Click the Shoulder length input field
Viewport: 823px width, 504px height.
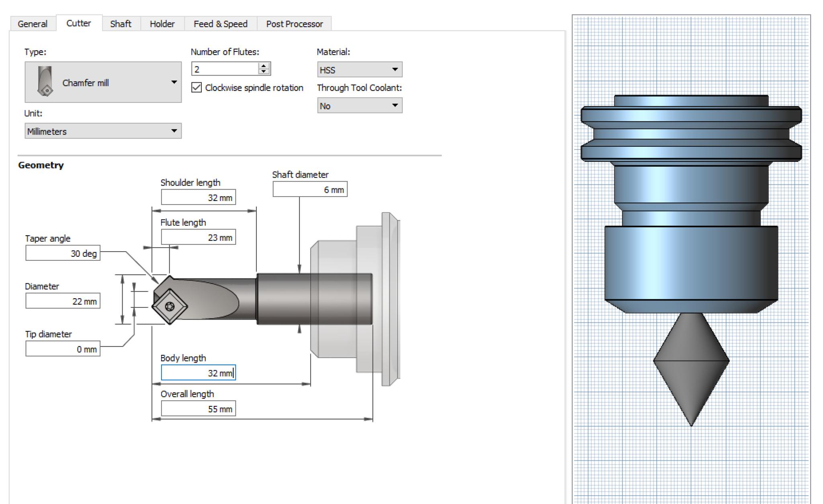pos(198,197)
